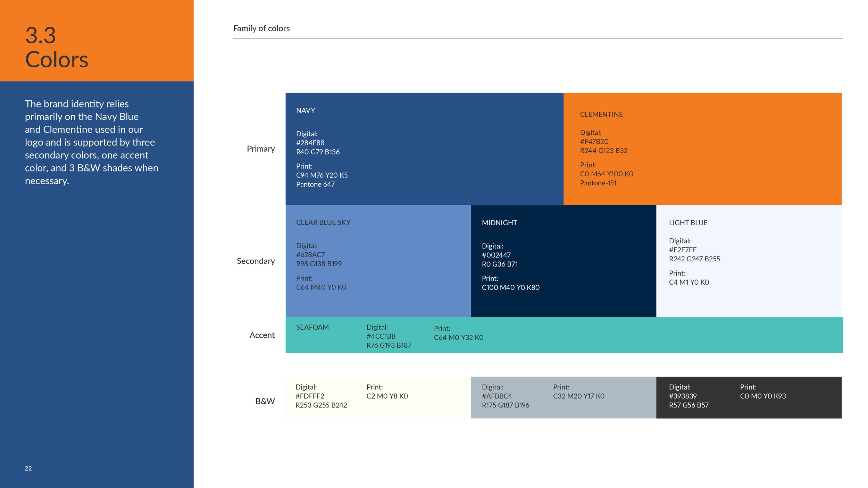Image resolution: width=868 pixels, height=488 pixels.
Task: Click the text 'Pantone 647'
Action: tap(315, 184)
